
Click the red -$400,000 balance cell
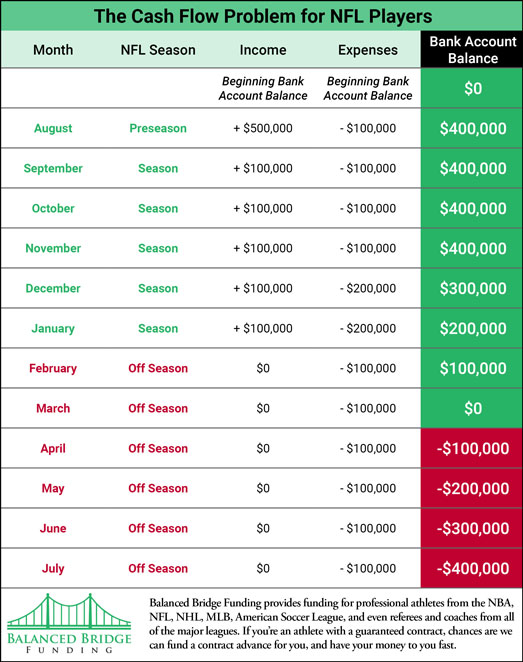pos(472,568)
